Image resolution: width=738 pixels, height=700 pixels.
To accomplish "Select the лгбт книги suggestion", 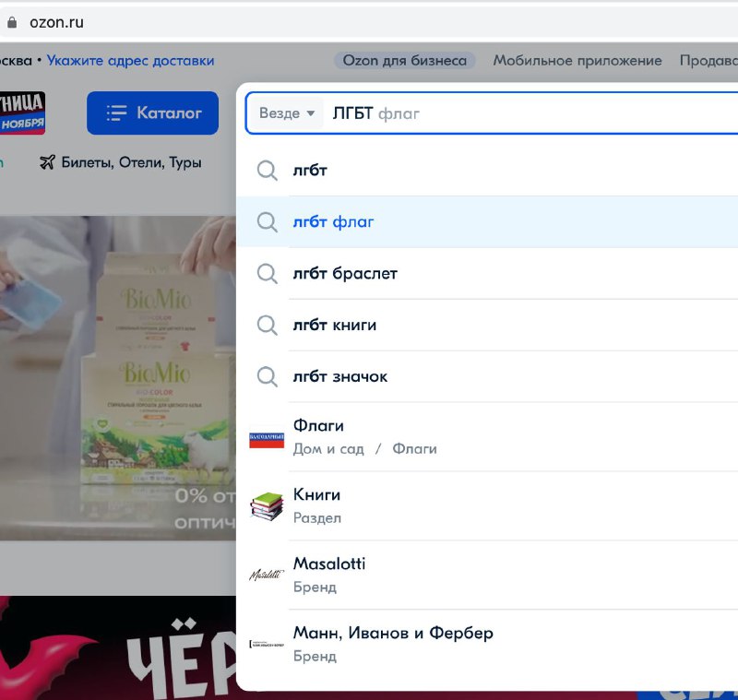I will pos(487,325).
